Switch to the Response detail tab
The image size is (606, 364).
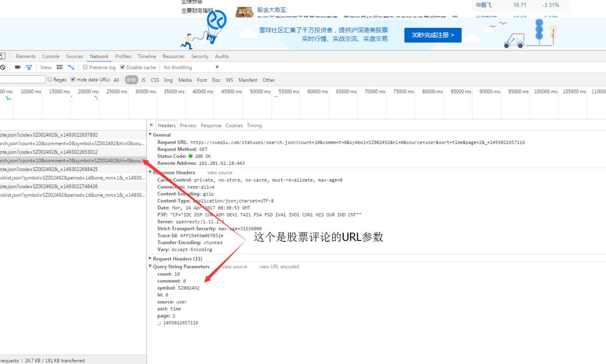pyautogui.click(x=211, y=126)
